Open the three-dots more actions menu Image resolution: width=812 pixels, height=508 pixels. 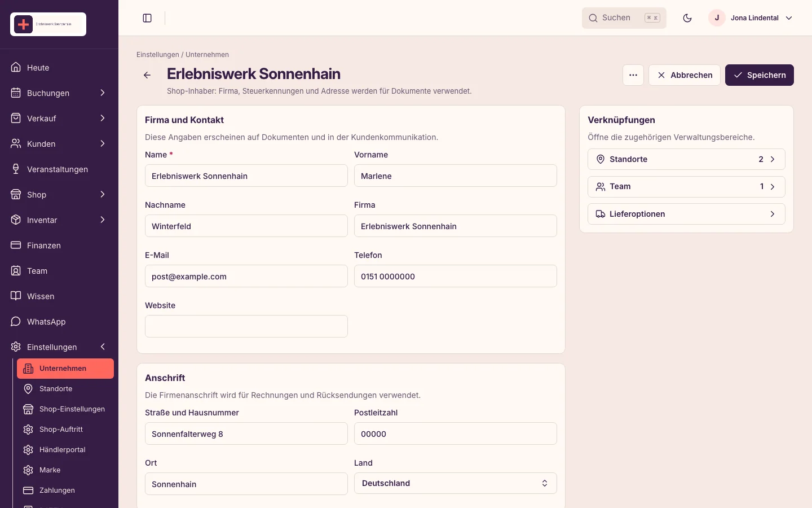tap(633, 75)
